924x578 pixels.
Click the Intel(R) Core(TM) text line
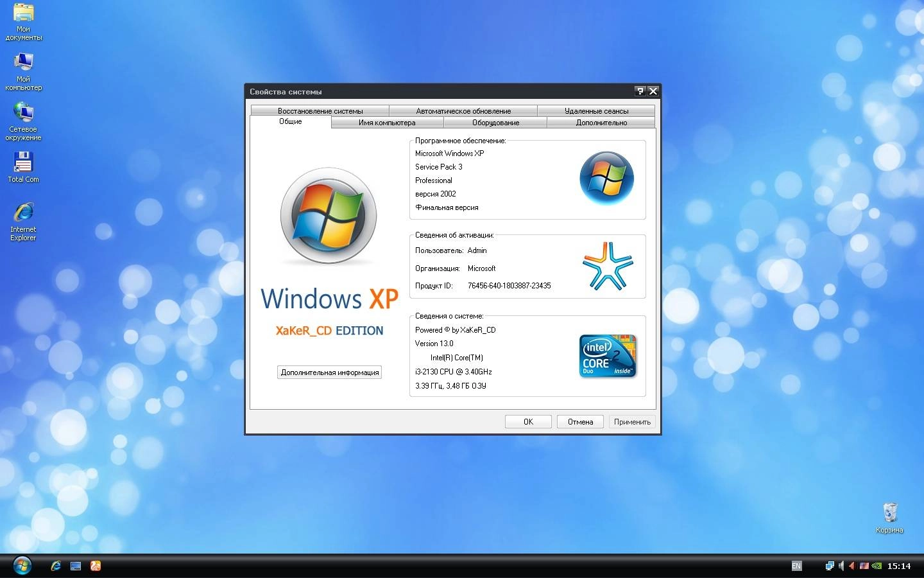click(x=457, y=358)
